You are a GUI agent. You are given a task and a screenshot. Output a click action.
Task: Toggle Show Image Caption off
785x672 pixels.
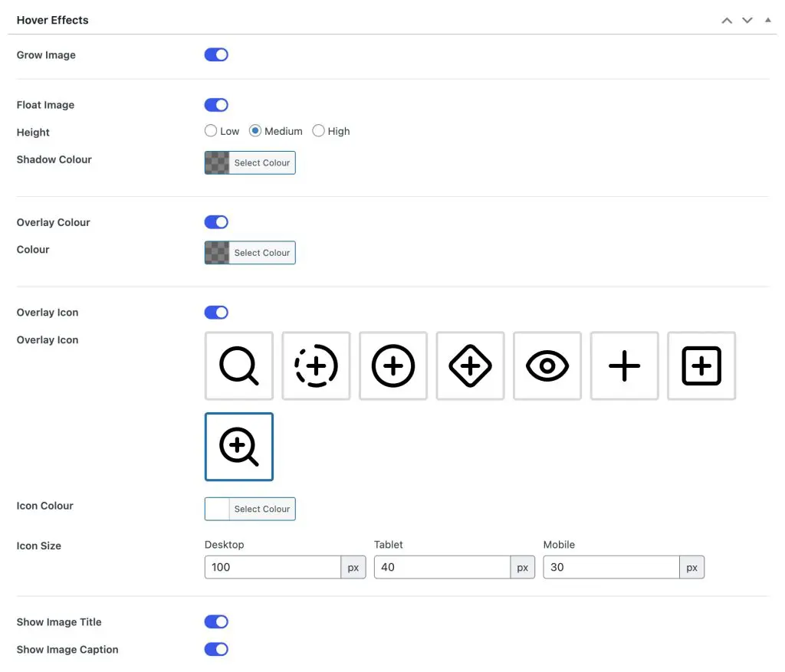click(216, 650)
